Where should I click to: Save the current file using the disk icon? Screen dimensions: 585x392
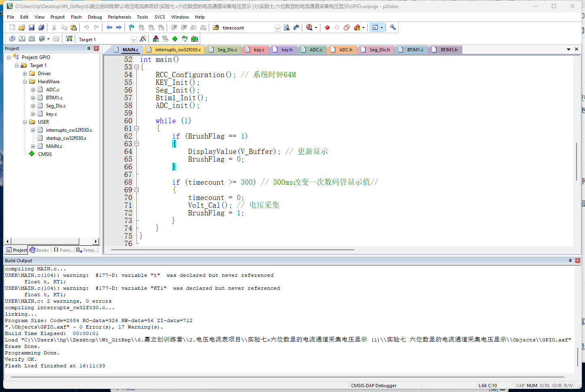32,27
